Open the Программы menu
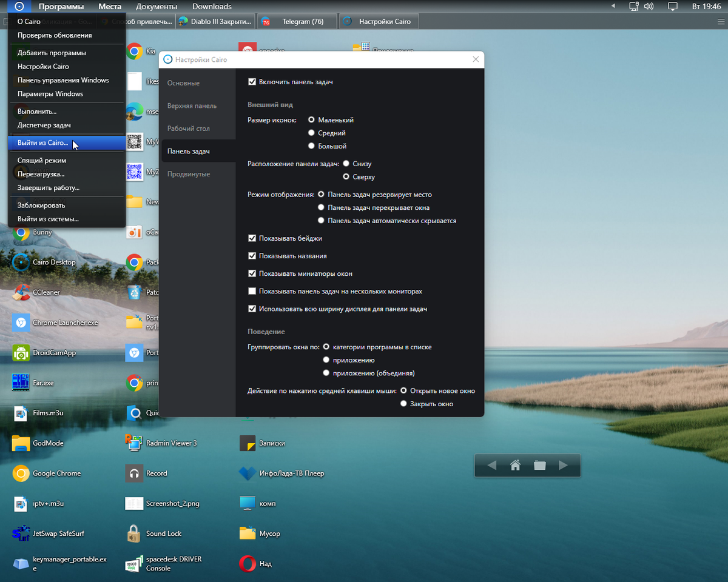The image size is (728, 582). [61, 6]
